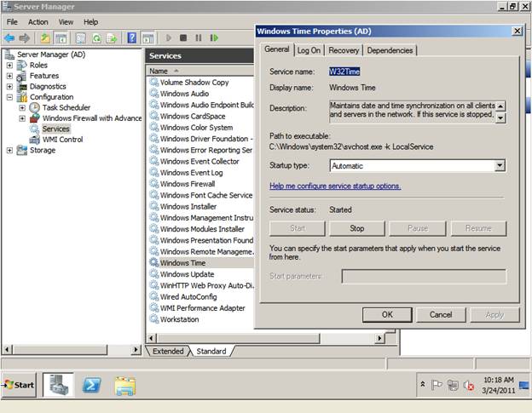The width and height of the screenshot is (532, 413).
Task: Select the WMI Performance Adapter row
Action: click(203, 308)
